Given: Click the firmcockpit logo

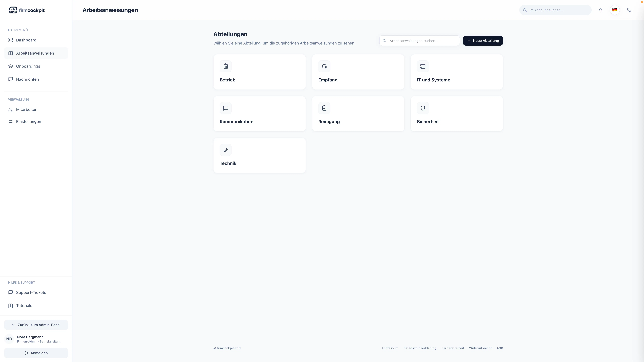Looking at the screenshot, I should click(x=27, y=10).
